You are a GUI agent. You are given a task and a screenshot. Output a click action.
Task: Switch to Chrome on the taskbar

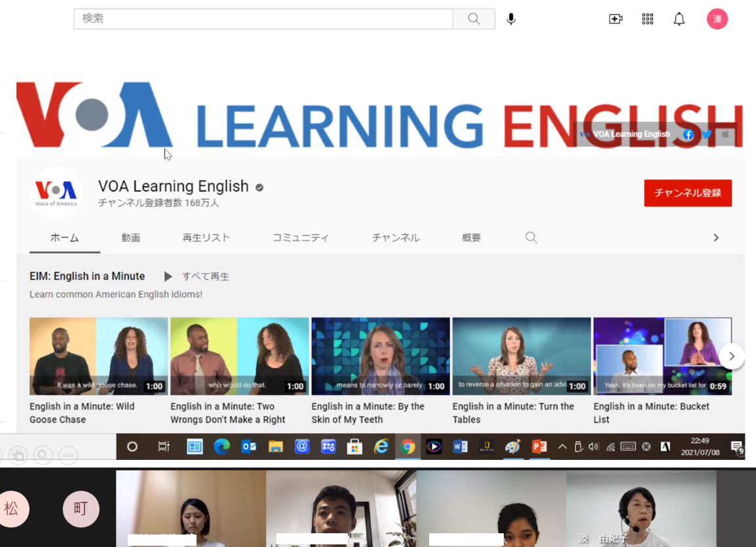[407, 447]
